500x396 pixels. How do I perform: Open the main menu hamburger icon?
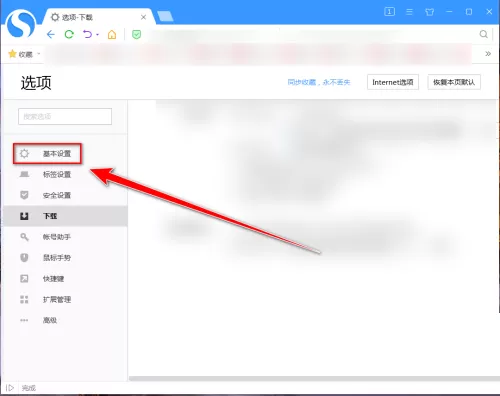409,12
